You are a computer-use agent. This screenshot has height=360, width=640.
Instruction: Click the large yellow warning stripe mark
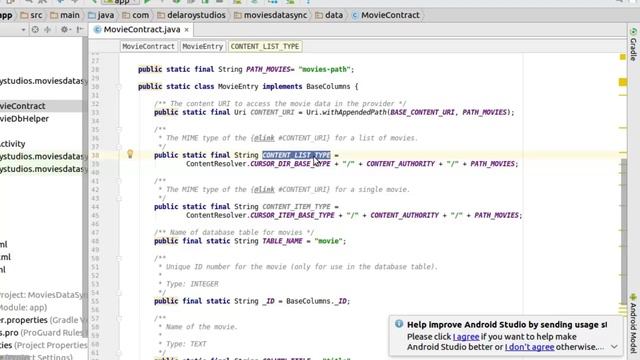(x=623, y=82)
